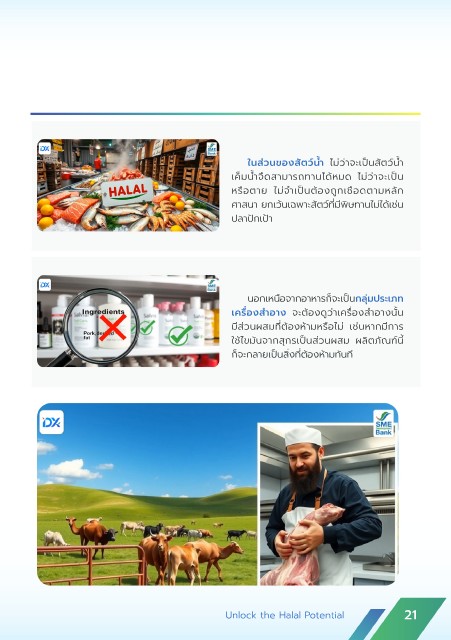Screen dimensions: 451x640
Task: Click the gradient divider line at top
Action: 225,113
